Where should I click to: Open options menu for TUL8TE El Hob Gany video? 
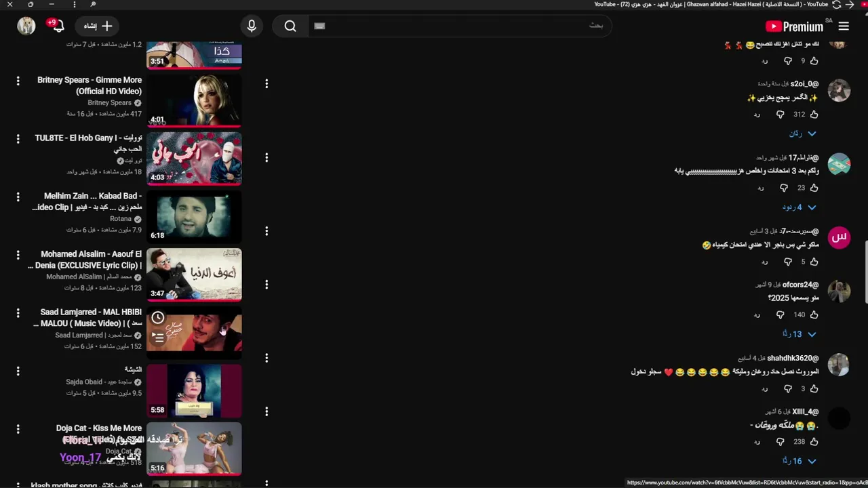click(x=18, y=139)
